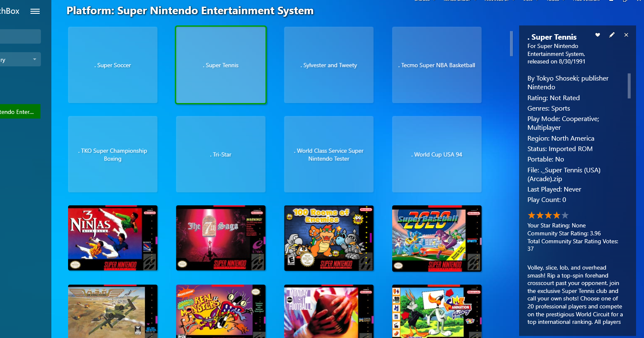Rate Super Tennis five stars
This screenshot has height=338, width=644.
[565, 215]
